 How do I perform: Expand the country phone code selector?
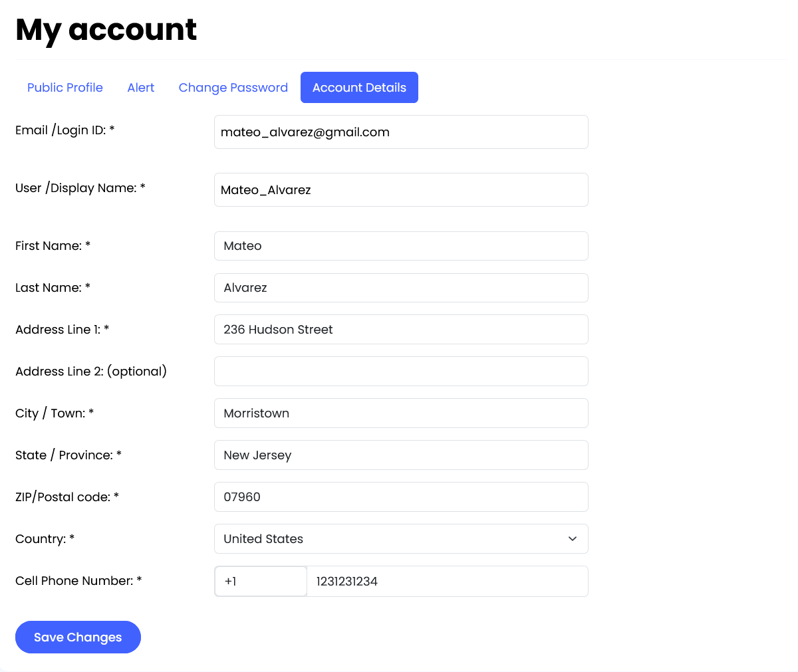(x=261, y=581)
